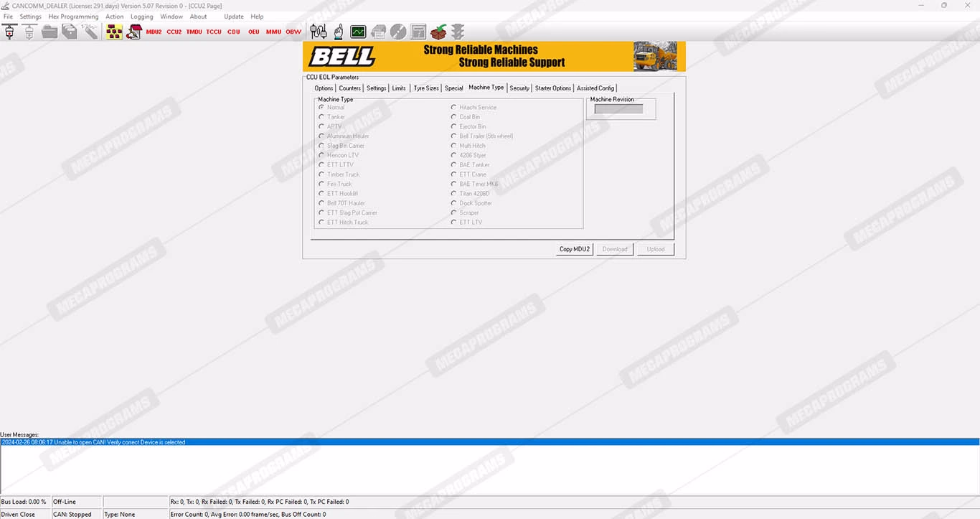Open the yellow network diagram icon
This screenshot has width=980, height=519.
[114, 32]
